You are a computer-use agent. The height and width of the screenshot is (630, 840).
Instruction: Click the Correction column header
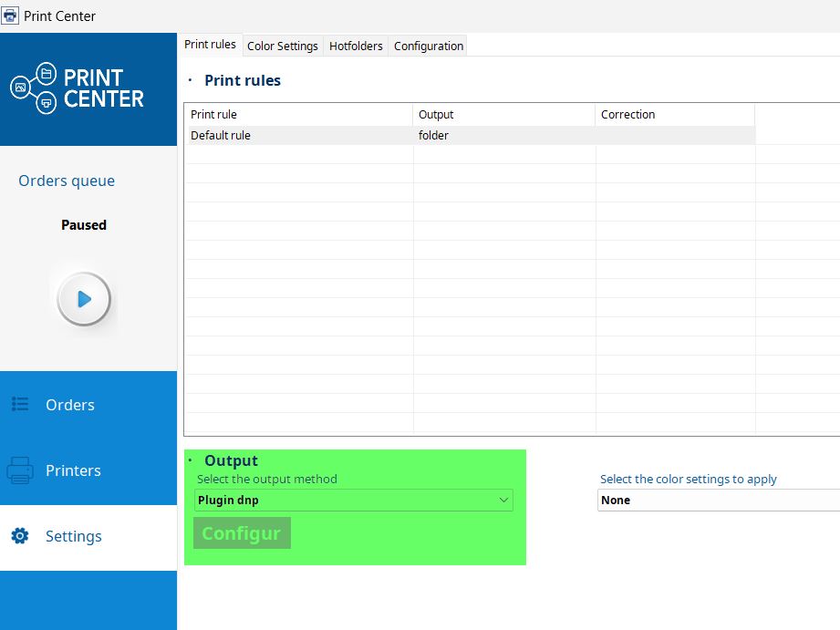[675, 115]
